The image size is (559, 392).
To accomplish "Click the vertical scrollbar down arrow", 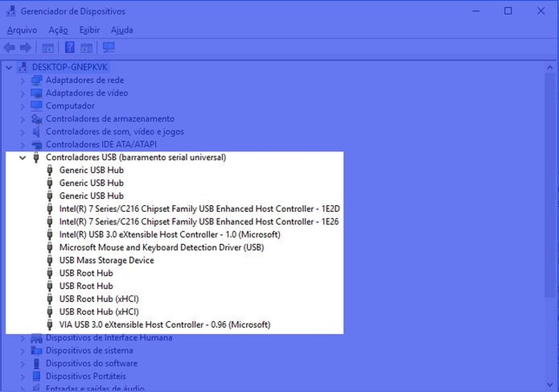I will coord(550,385).
